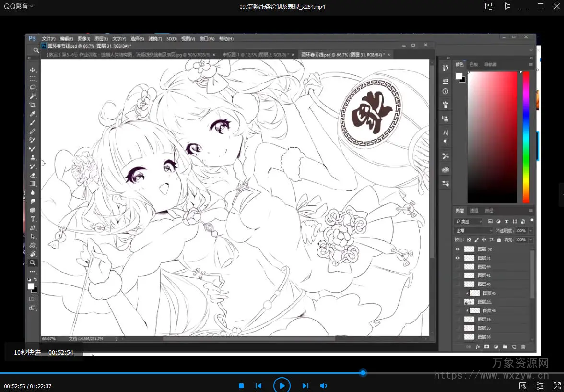Select the Type (T) tool

tap(33, 219)
